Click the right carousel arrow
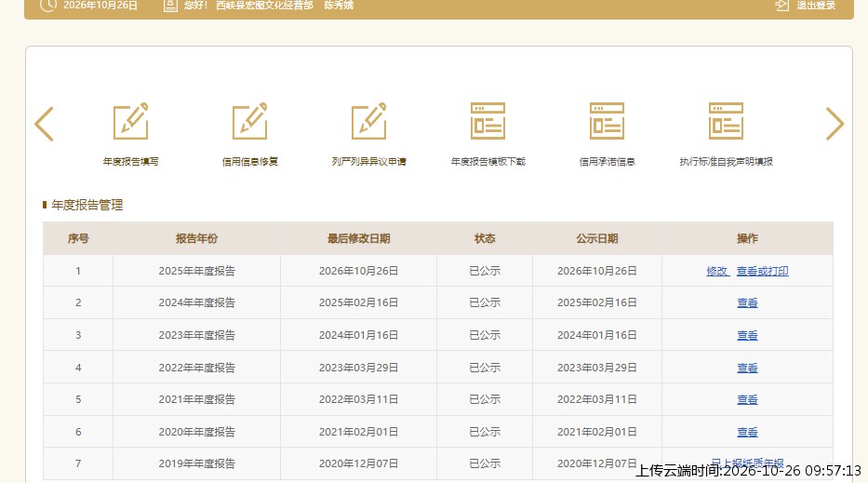This screenshot has height=483, width=868. click(835, 124)
